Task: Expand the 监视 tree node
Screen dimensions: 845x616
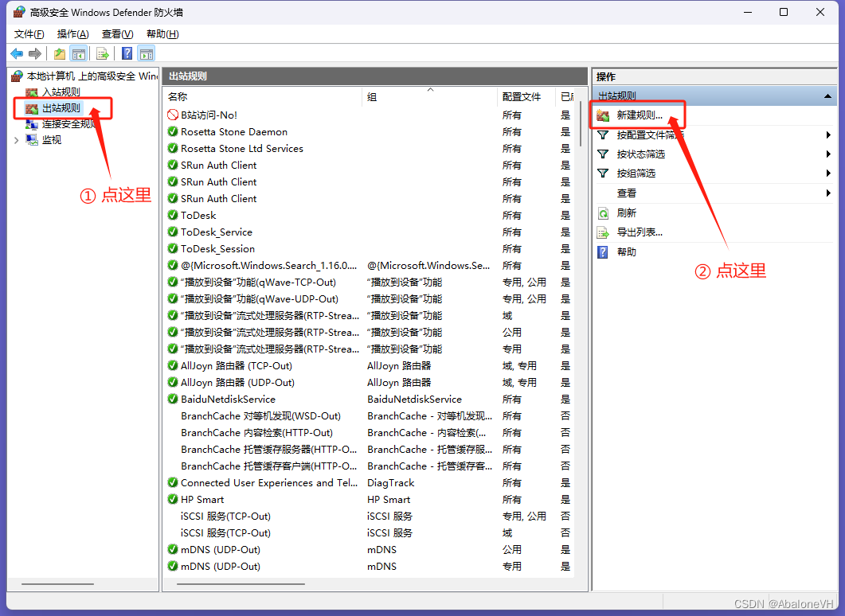Action: tap(16, 140)
